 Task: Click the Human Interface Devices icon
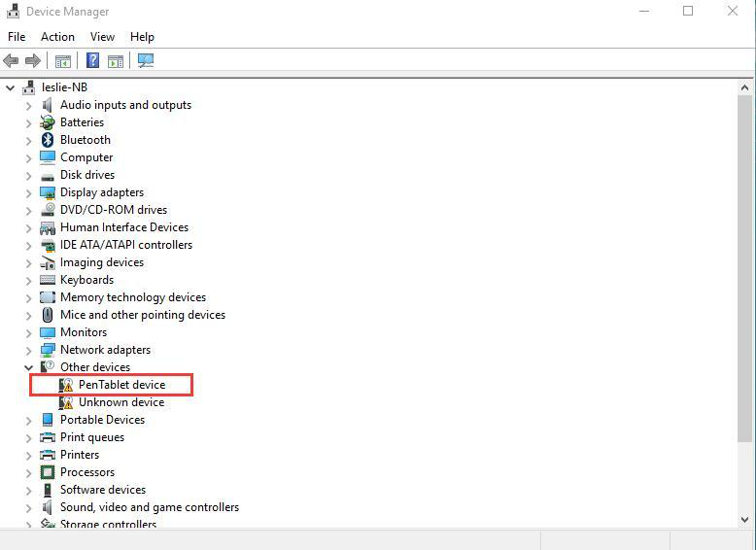[x=48, y=227]
